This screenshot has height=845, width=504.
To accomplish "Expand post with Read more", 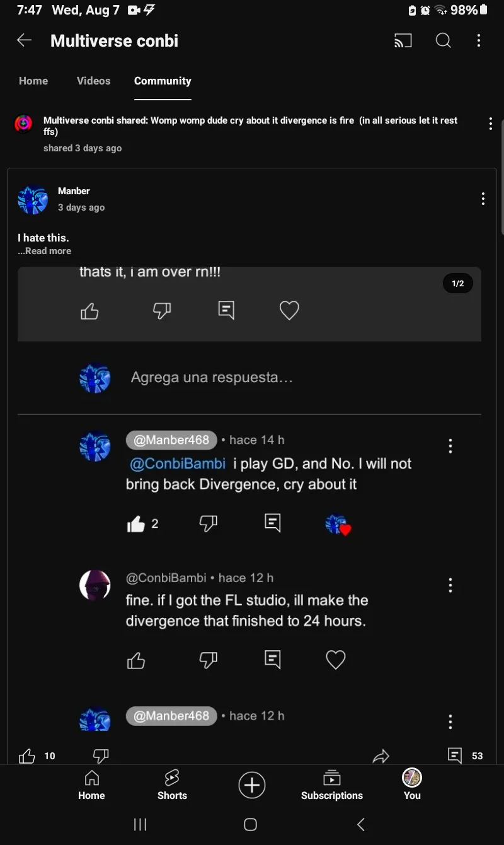I will click(x=45, y=251).
